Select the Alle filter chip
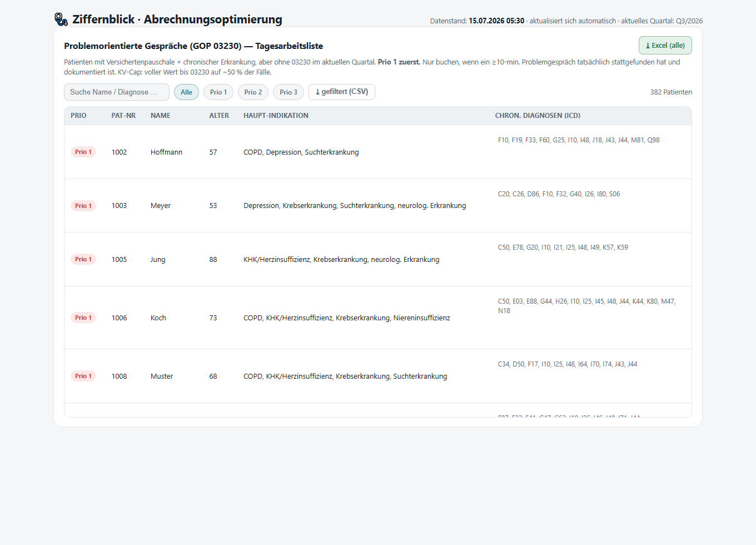 click(x=186, y=92)
